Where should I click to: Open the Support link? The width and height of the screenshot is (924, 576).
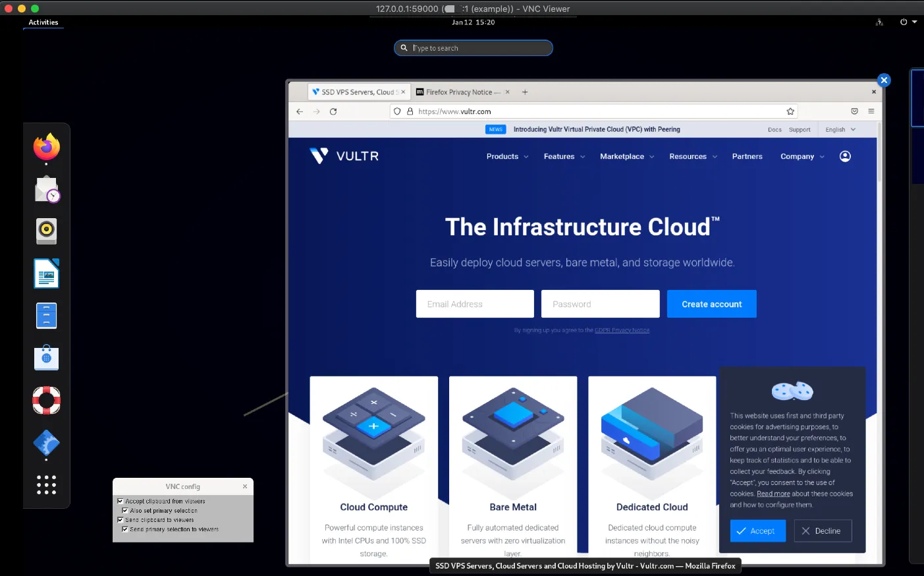pos(800,129)
